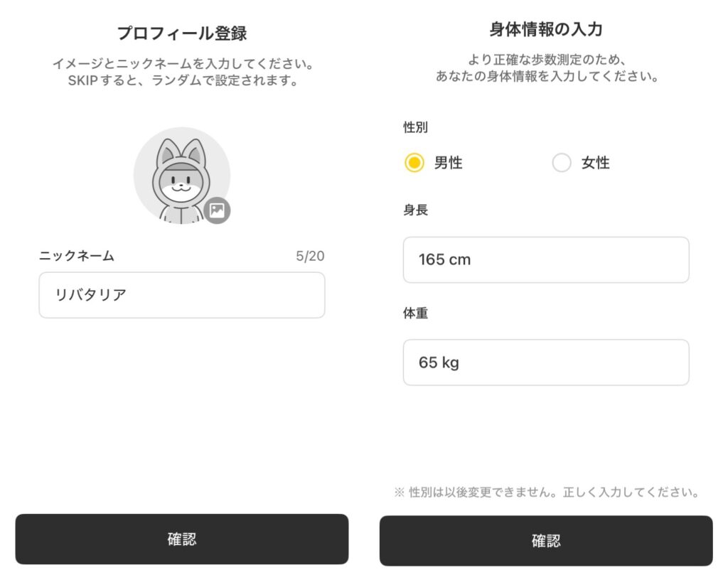Image resolution: width=728 pixels, height=580 pixels.
Task: Click the cat hoodie avatar picture
Action: (179, 174)
